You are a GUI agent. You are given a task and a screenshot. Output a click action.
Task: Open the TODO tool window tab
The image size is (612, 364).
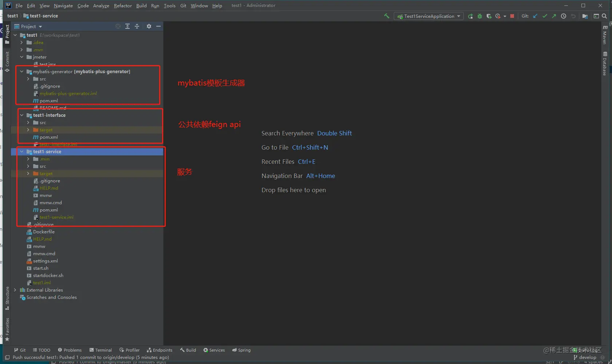[x=41, y=350]
